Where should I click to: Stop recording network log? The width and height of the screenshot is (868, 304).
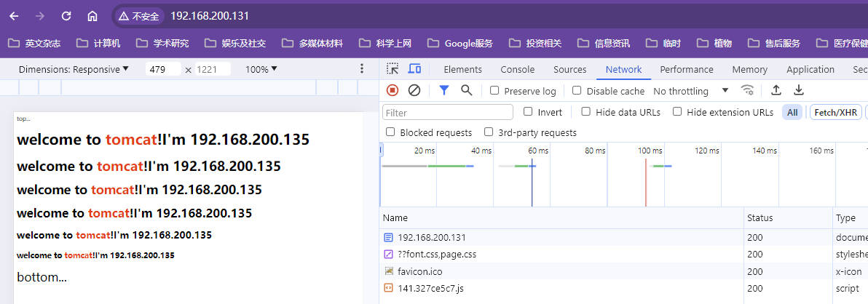tap(392, 90)
